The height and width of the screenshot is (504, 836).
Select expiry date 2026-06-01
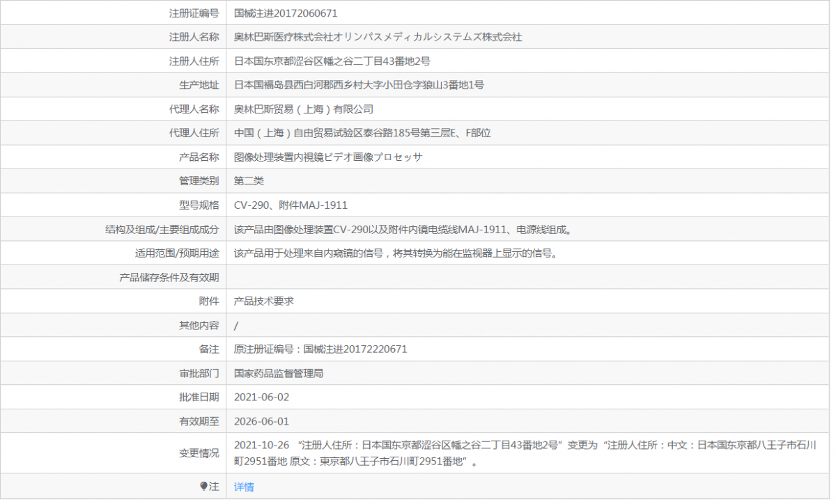tap(261, 422)
